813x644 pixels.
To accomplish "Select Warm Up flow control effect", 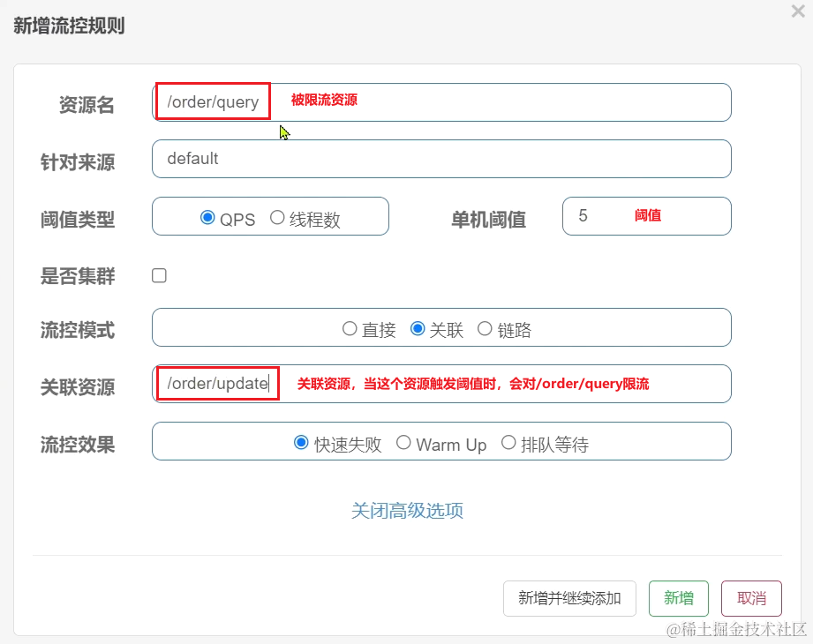I will [x=403, y=443].
